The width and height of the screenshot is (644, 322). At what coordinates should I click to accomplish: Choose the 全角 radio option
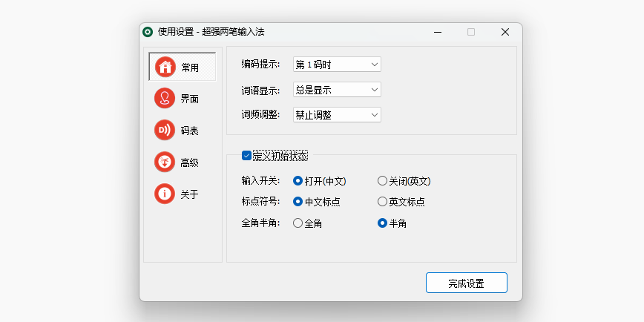pyautogui.click(x=298, y=223)
